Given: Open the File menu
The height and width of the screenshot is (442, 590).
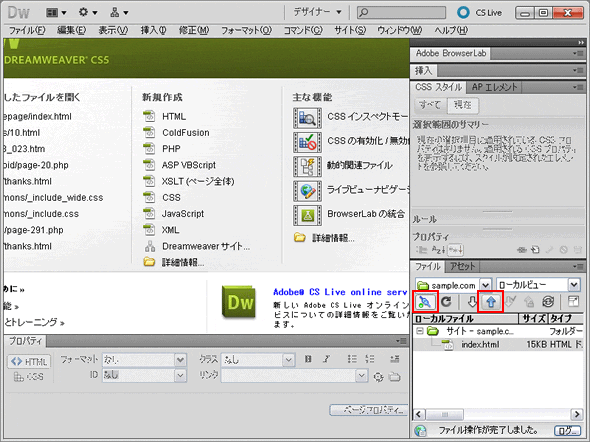Looking at the screenshot, I should [27, 30].
